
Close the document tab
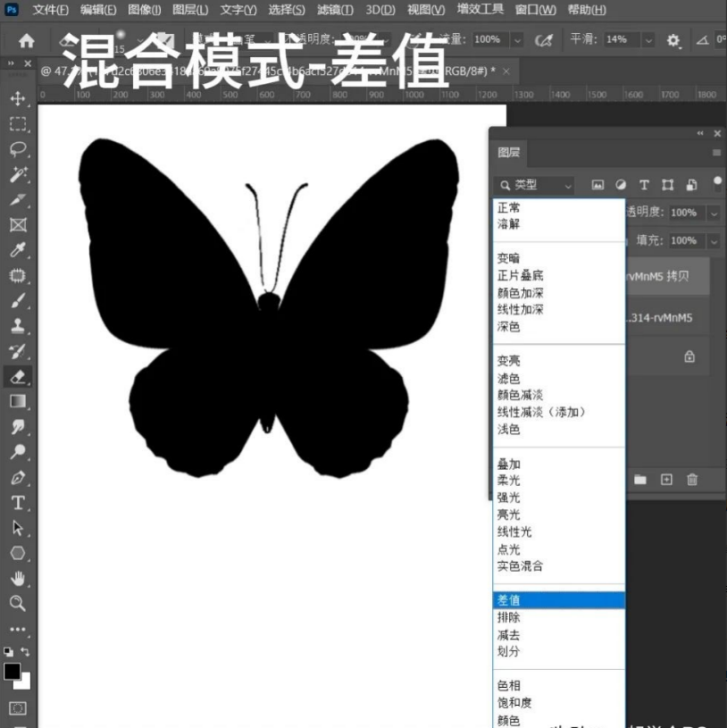click(506, 71)
